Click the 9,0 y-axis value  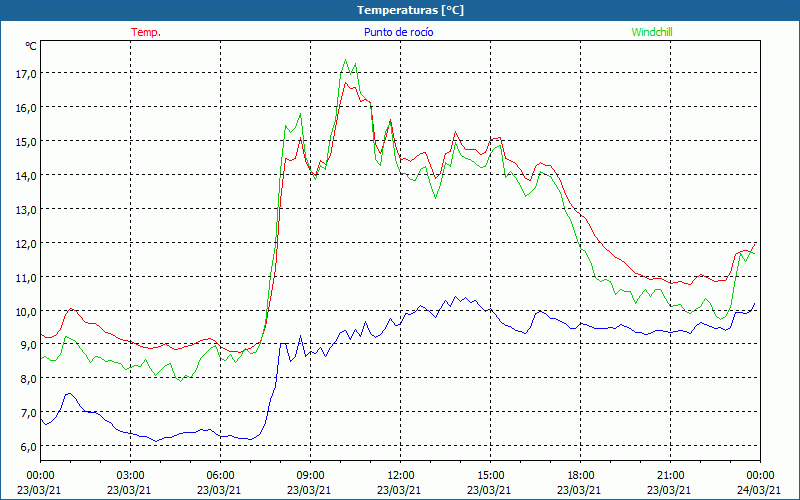[28, 344]
